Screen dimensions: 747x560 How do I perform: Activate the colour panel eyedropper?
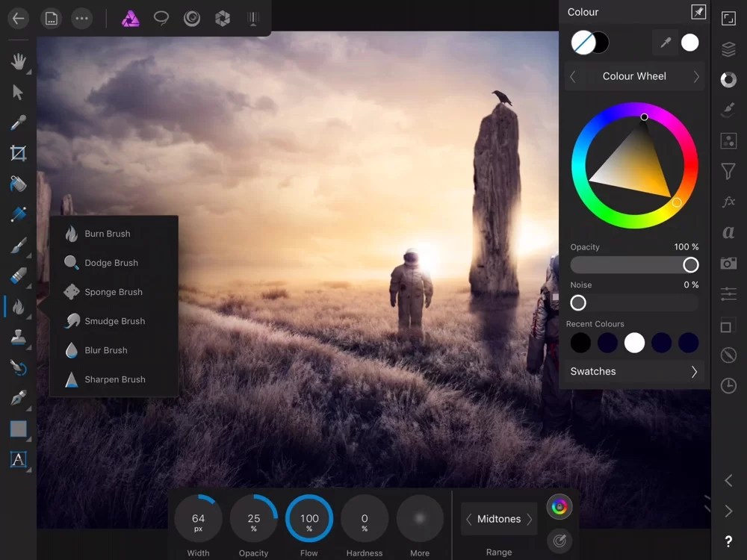click(x=666, y=43)
